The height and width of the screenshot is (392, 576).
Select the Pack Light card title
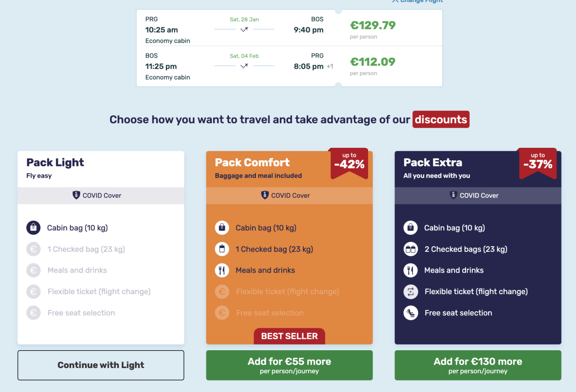pos(55,163)
